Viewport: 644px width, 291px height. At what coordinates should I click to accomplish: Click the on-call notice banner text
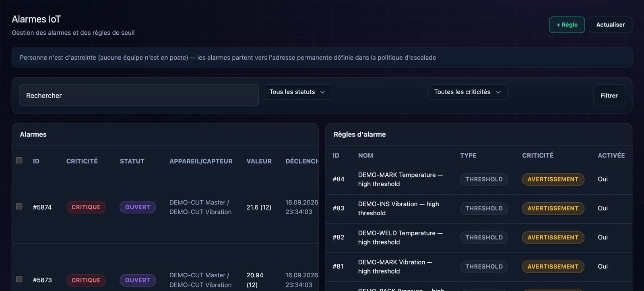(228, 58)
